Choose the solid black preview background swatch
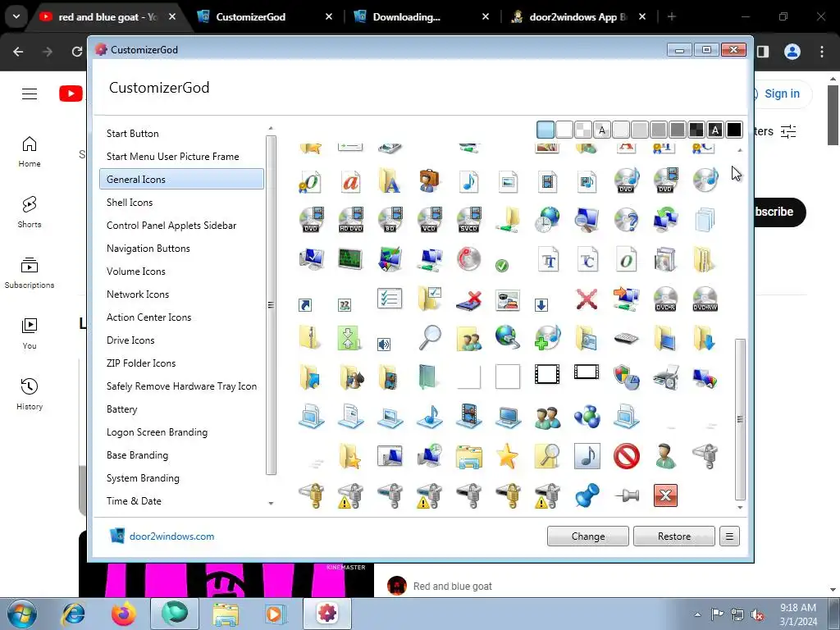 (x=734, y=130)
